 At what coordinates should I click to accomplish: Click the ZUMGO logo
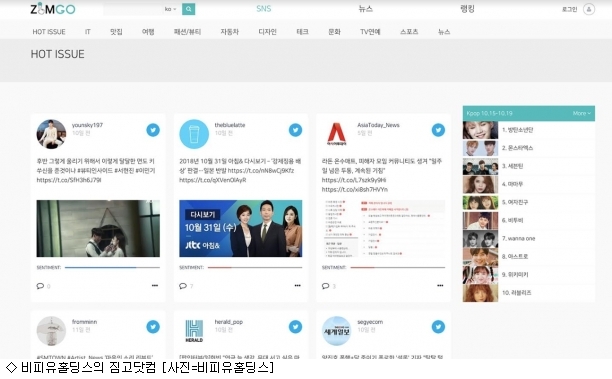53,9
